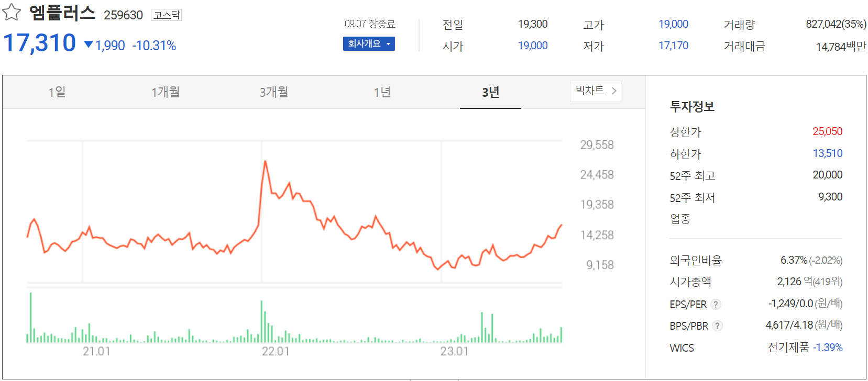Click the 21.01 chart date label
Screen dimensions: 868x381
[x=96, y=351]
